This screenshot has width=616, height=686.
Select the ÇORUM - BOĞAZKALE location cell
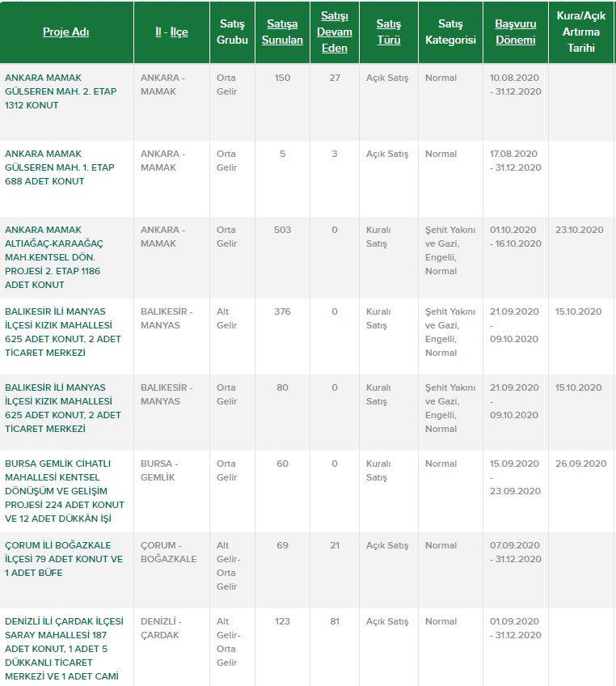coord(168,553)
